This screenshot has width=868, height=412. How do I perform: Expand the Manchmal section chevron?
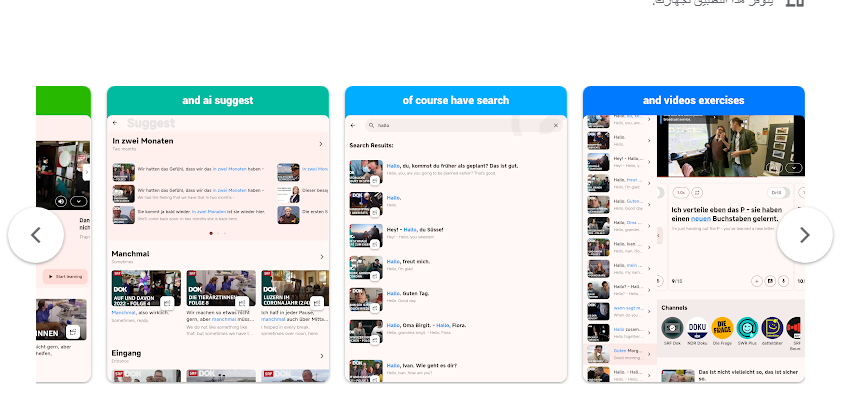click(322, 257)
